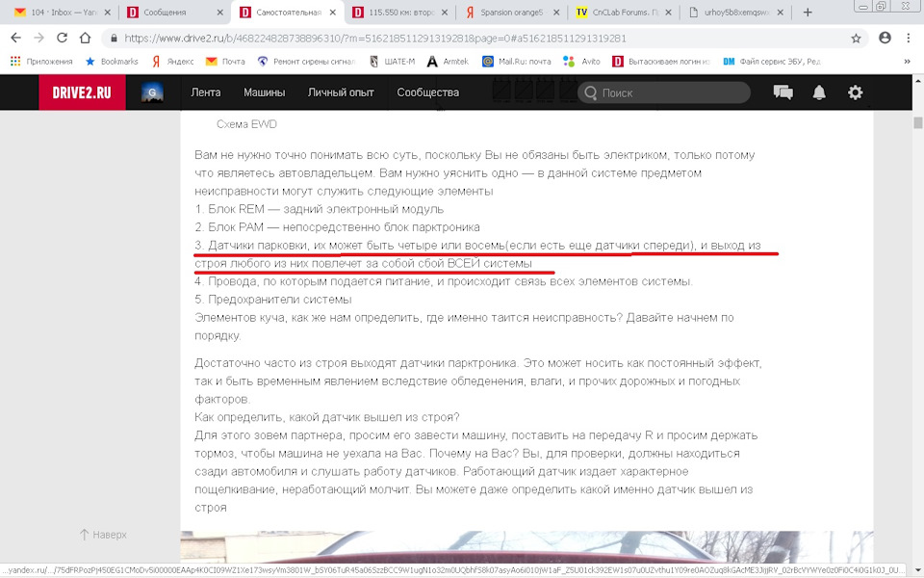The image size is (924, 578).
Task: Open the notifications bell
Action: (819, 92)
